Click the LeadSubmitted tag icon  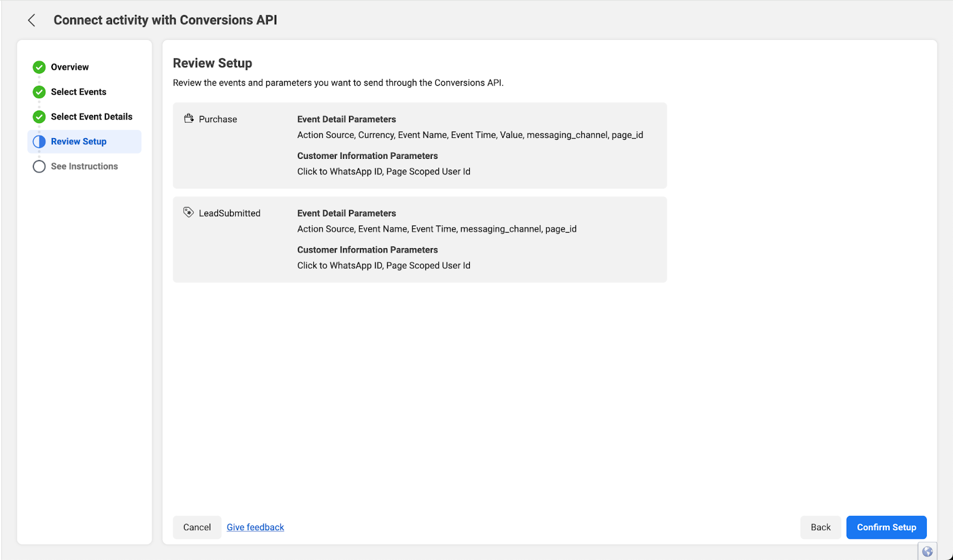(189, 212)
